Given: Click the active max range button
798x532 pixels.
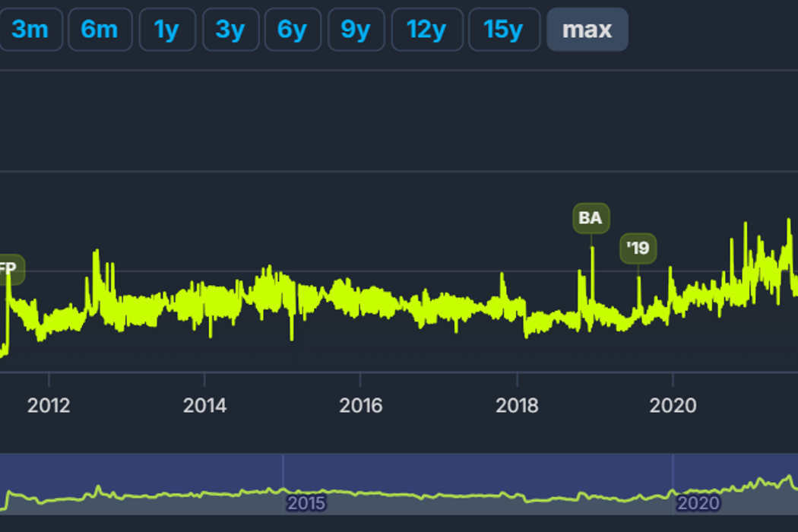Looking at the screenshot, I should click(x=587, y=30).
